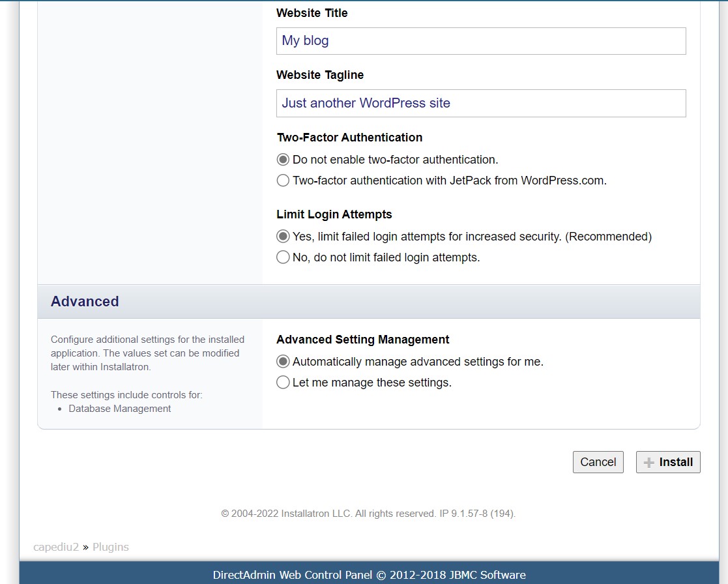Focus the Website Tagline text box
728x584 pixels.
point(480,103)
